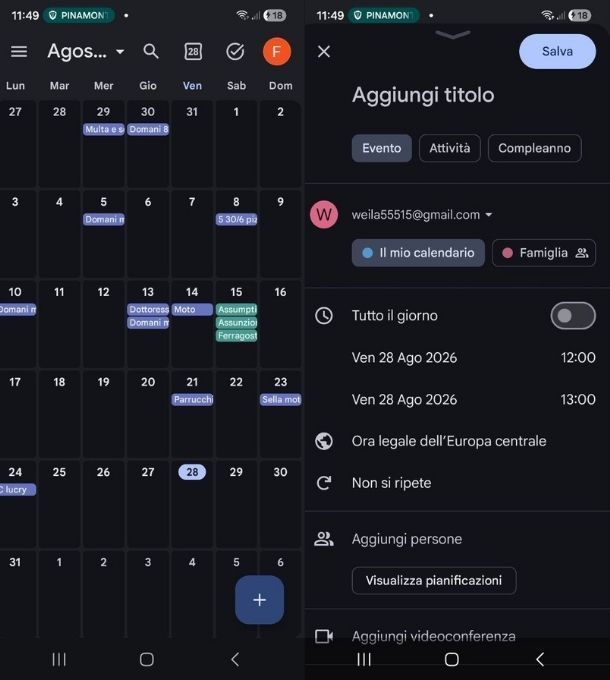Open the Ferragosto holiday event
Screen dimensions: 610x680
coord(236,336)
